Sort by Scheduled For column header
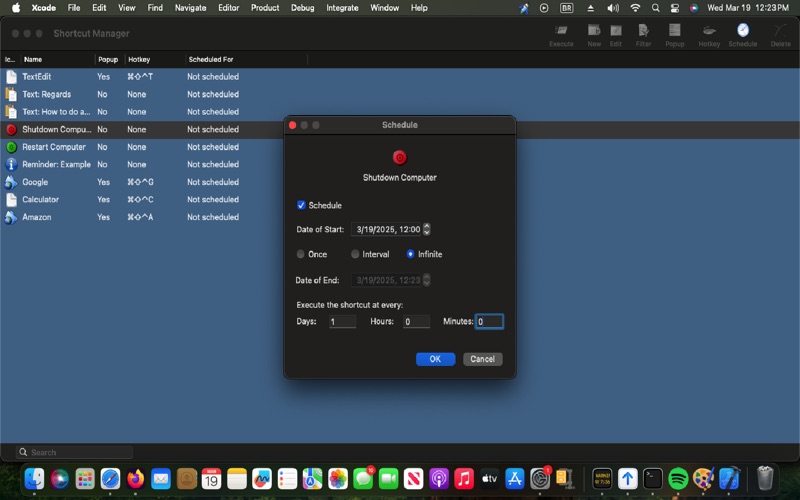This screenshot has height=500, width=800. [x=246, y=60]
